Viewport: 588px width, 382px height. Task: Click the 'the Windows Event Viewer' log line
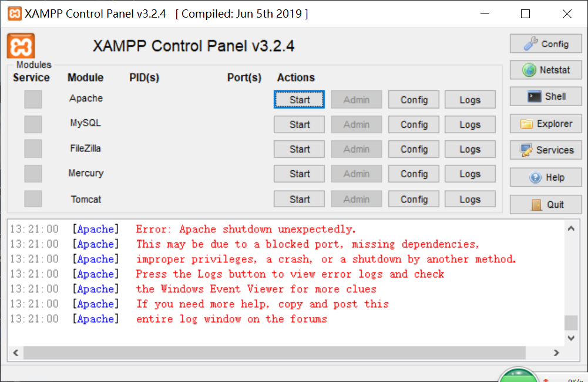pyautogui.click(x=256, y=289)
